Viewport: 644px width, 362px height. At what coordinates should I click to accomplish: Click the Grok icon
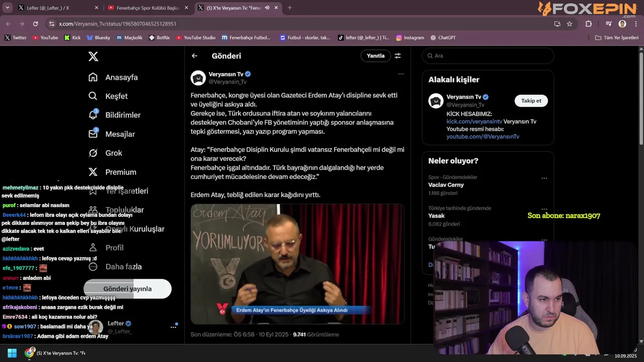pyautogui.click(x=93, y=153)
